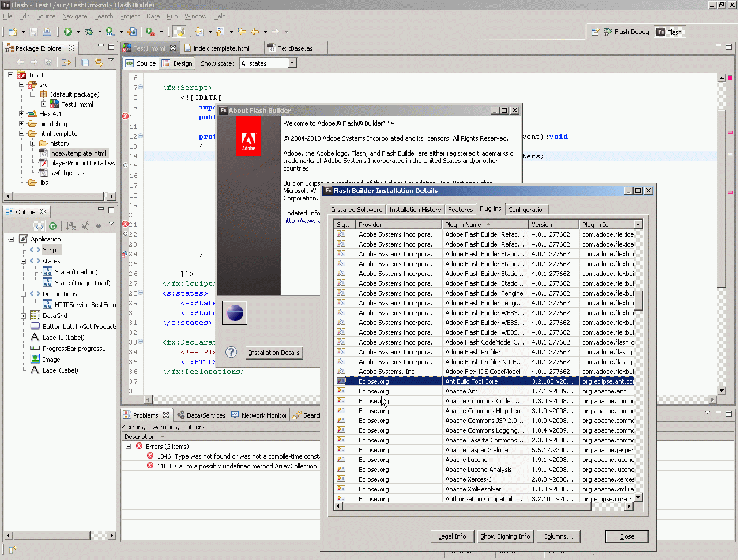Toggle hide static members in Outline
Image resolution: width=738 pixels, height=560 pixels.
click(x=85, y=226)
